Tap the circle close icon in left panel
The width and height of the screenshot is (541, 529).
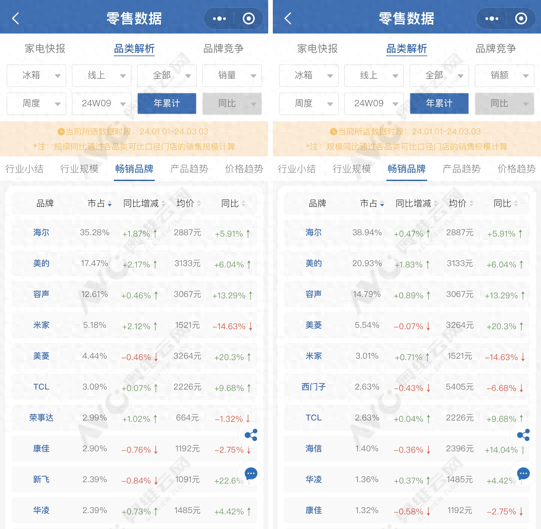(x=248, y=19)
